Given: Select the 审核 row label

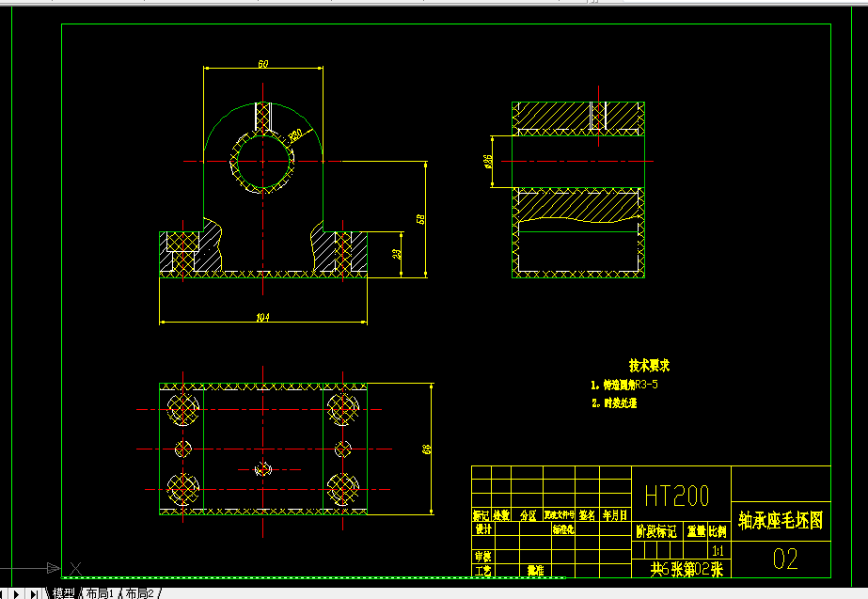Looking at the screenshot, I should coord(483,557).
